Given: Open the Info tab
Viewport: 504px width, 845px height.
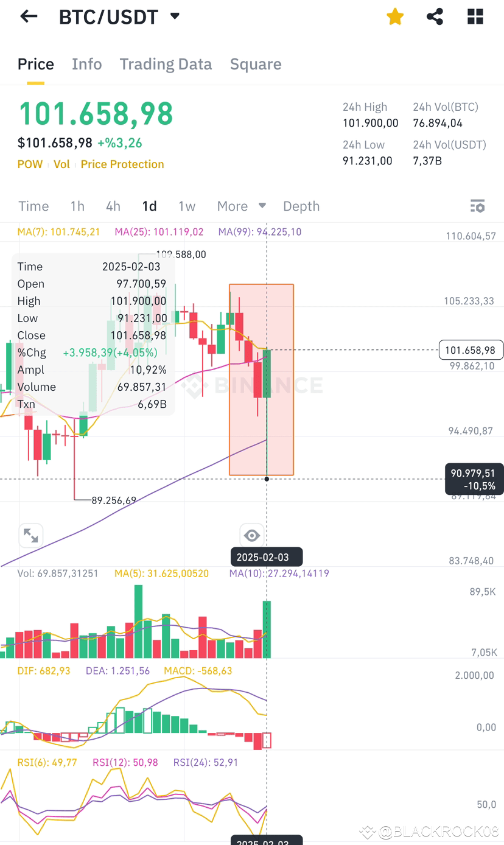Looking at the screenshot, I should [86, 64].
